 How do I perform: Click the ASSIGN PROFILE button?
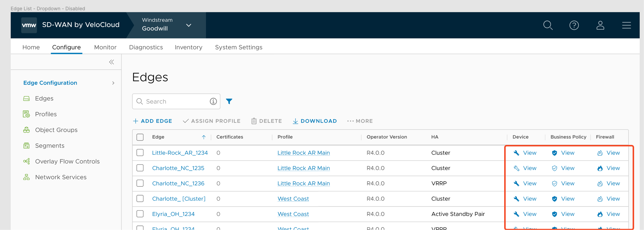click(212, 121)
